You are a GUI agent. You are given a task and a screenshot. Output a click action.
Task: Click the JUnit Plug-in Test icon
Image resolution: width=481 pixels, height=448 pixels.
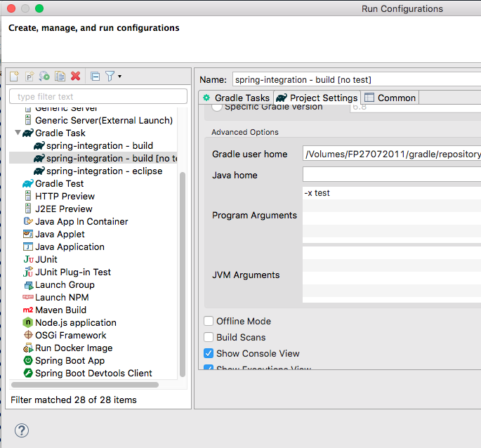(28, 272)
